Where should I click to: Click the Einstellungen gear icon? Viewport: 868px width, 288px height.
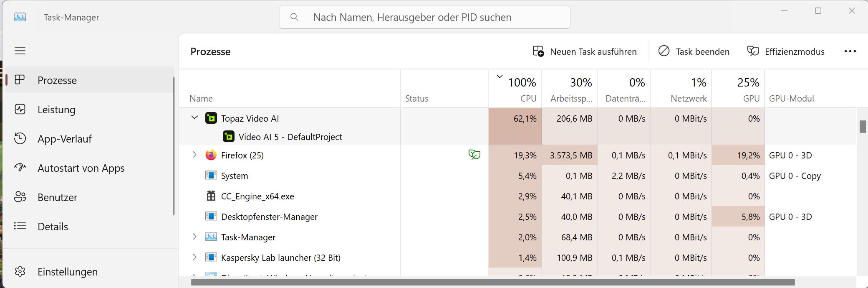(20, 272)
